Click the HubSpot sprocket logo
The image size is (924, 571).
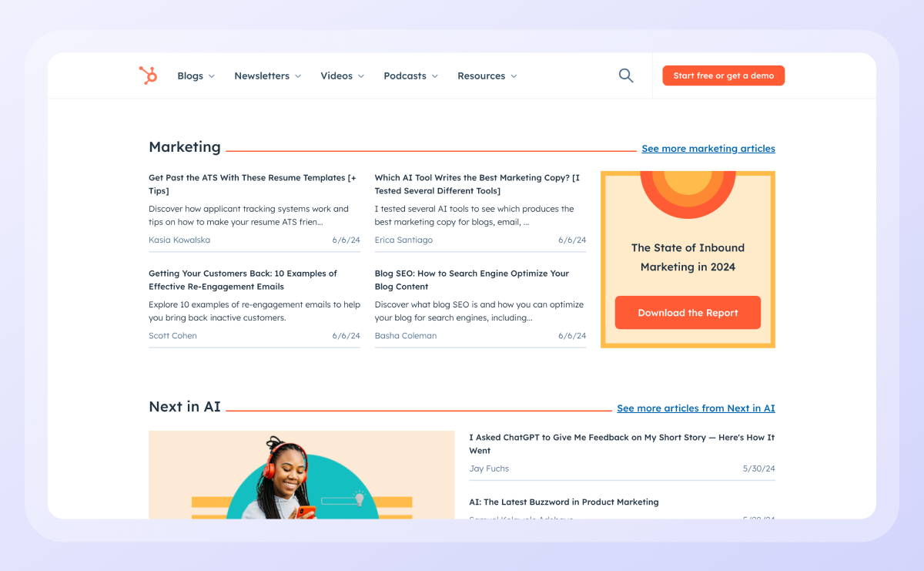click(148, 76)
